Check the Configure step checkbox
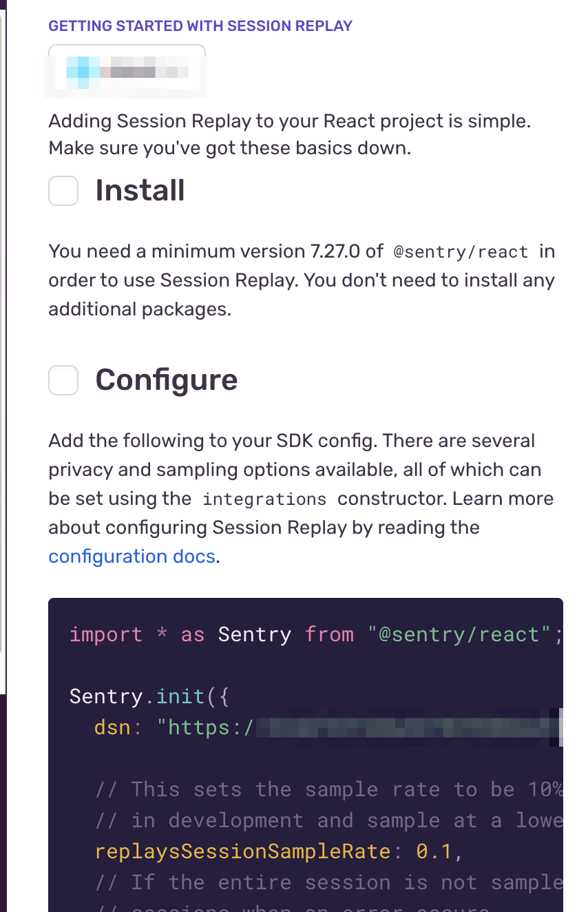588x912 pixels. point(63,380)
